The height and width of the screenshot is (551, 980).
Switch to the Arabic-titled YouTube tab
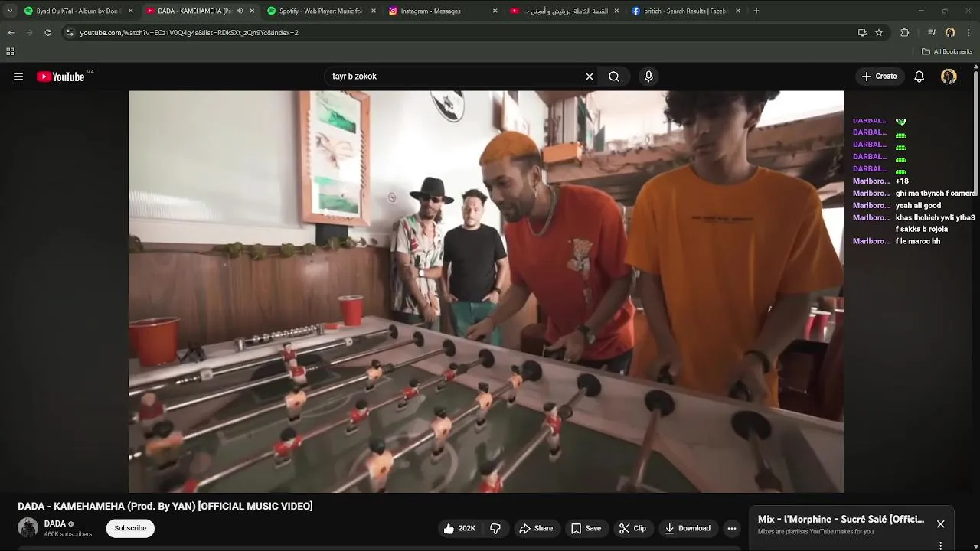click(564, 11)
